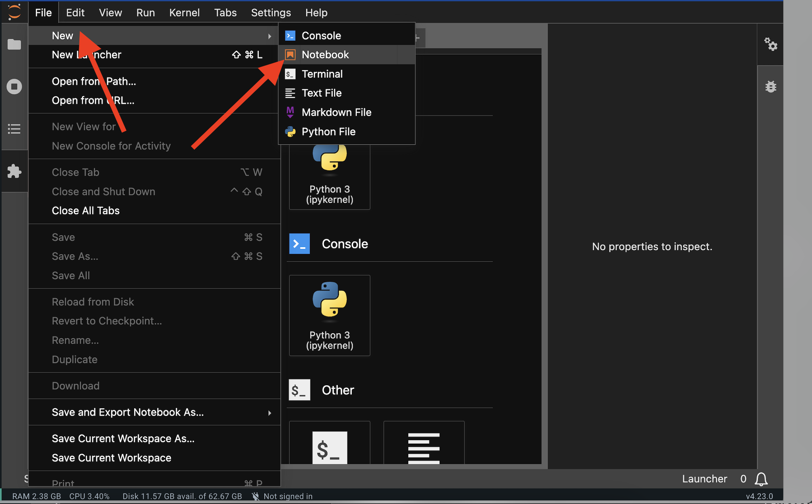This screenshot has width=812, height=504.
Task: Click Close All Tabs
Action: point(86,211)
